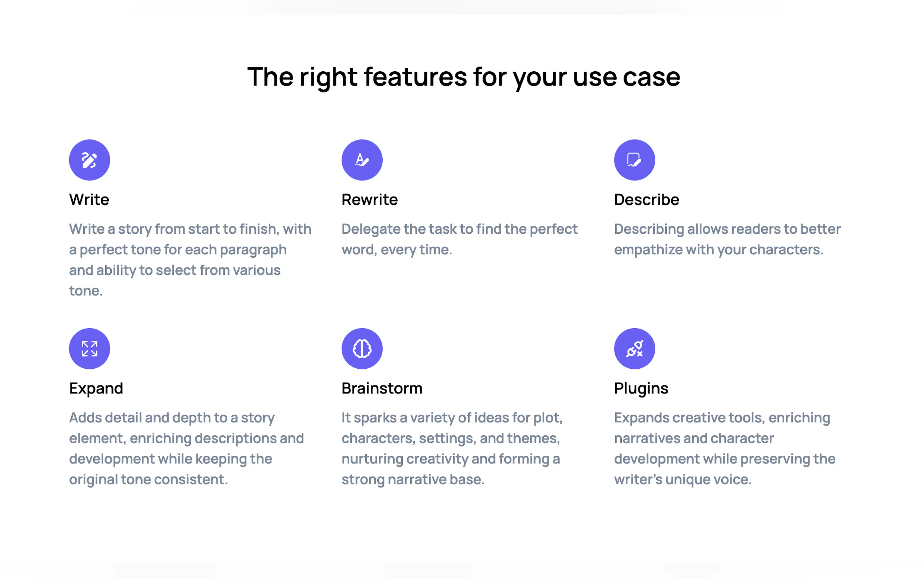The width and height of the screenshot is (924, 578).
Task: Click the Brainstorm description about sparking ideas
Action: coord(451,448)
